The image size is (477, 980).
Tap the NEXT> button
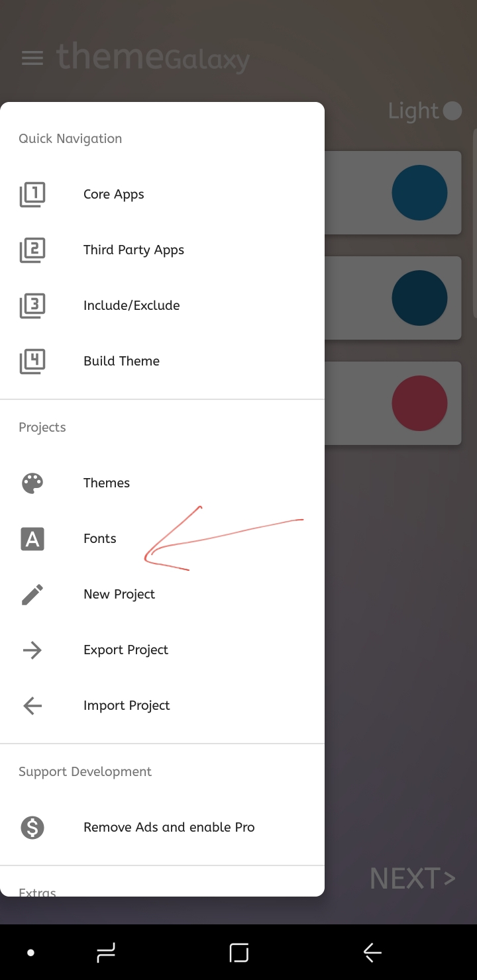(413, 878)
